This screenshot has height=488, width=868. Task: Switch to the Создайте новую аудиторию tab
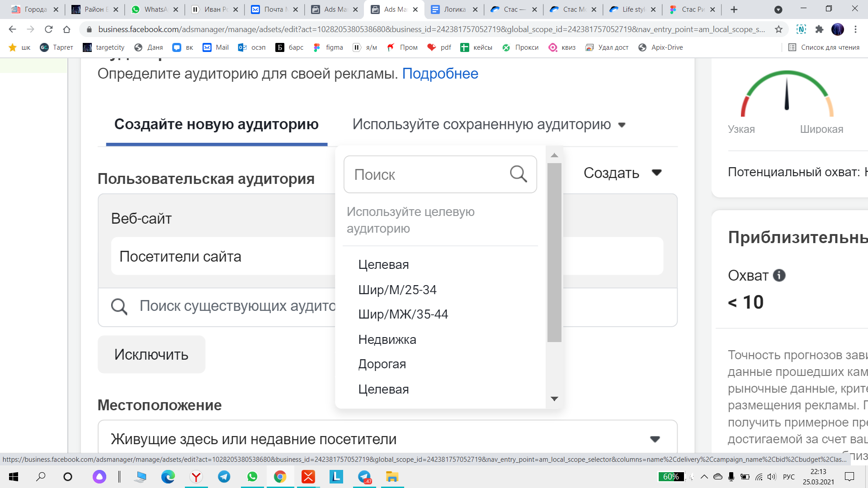tap(217, 124)
